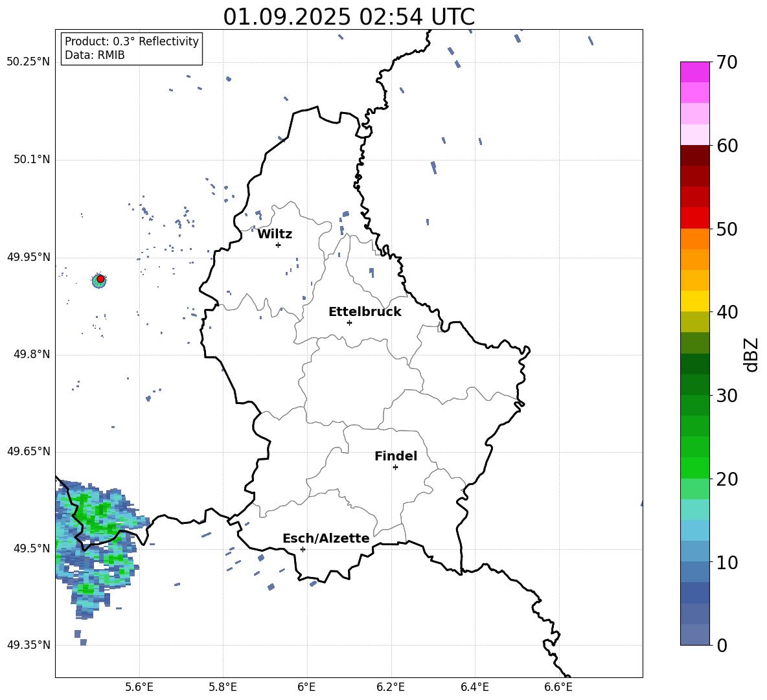
Task: Click the 6.2°E longitude label
Action: pos(391,687)
